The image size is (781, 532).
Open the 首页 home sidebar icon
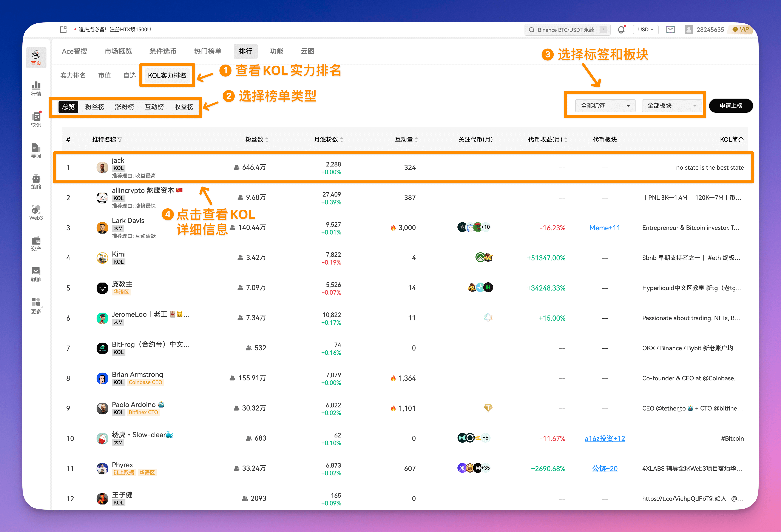(x=36, y=58)
